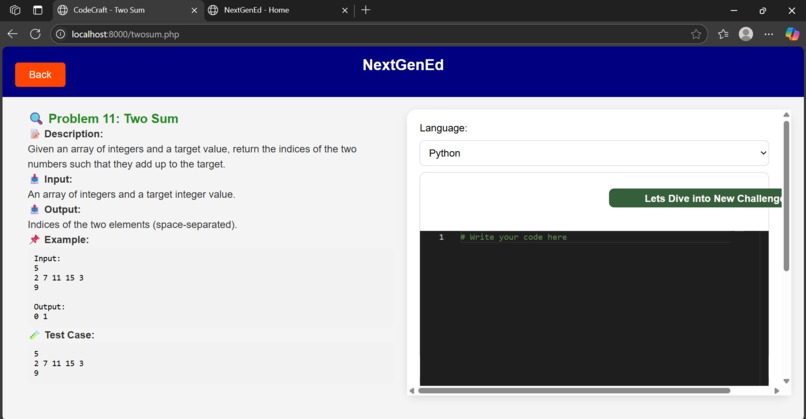
Task: Click the outbox icon next to Output
Action: pos(34,209)
